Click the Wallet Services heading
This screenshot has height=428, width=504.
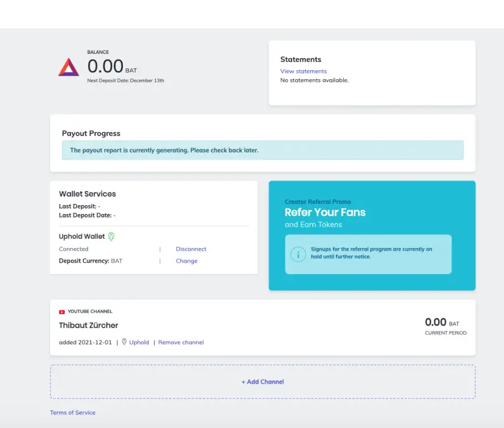point(87,194)
